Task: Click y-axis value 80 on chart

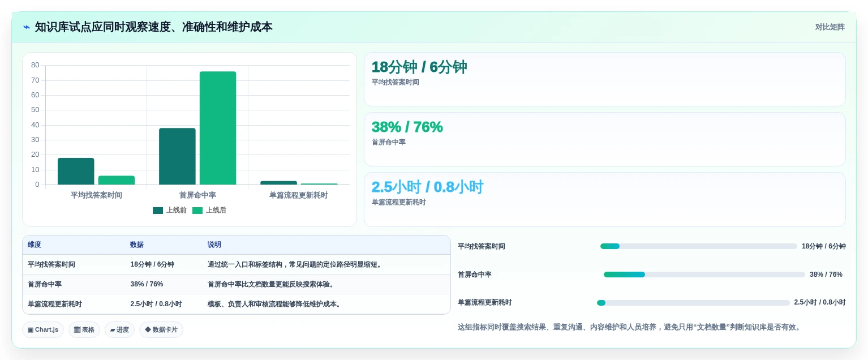Action: [35, 65]
